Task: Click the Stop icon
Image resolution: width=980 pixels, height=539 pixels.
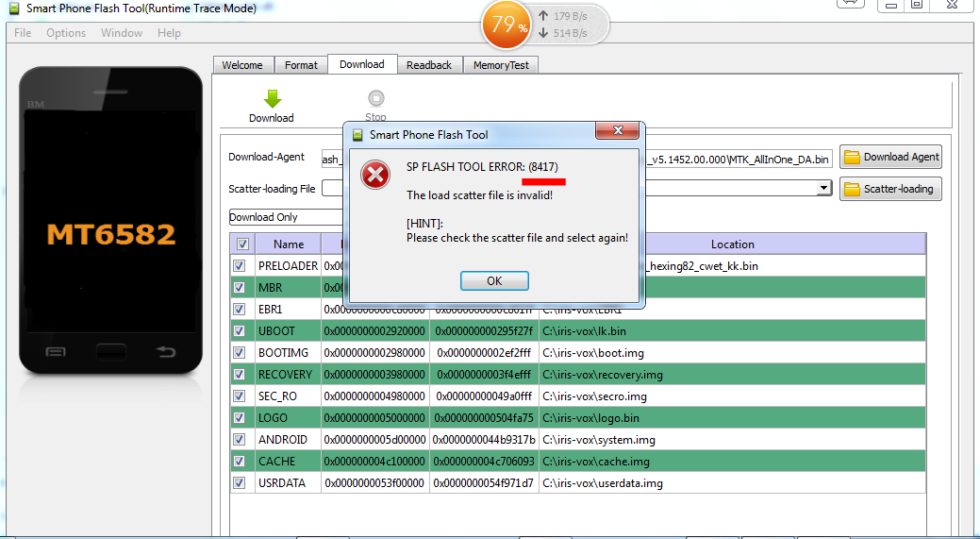Action: point(375,98)
